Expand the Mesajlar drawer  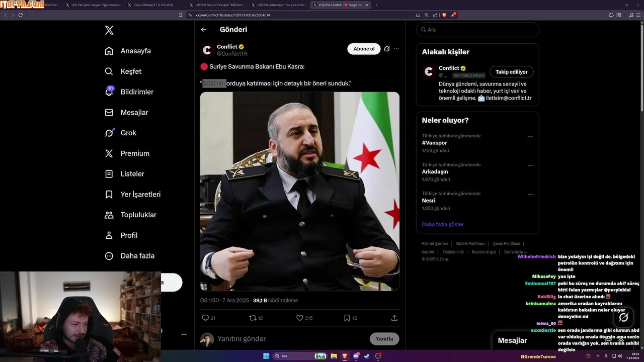[x=621, y=340]
